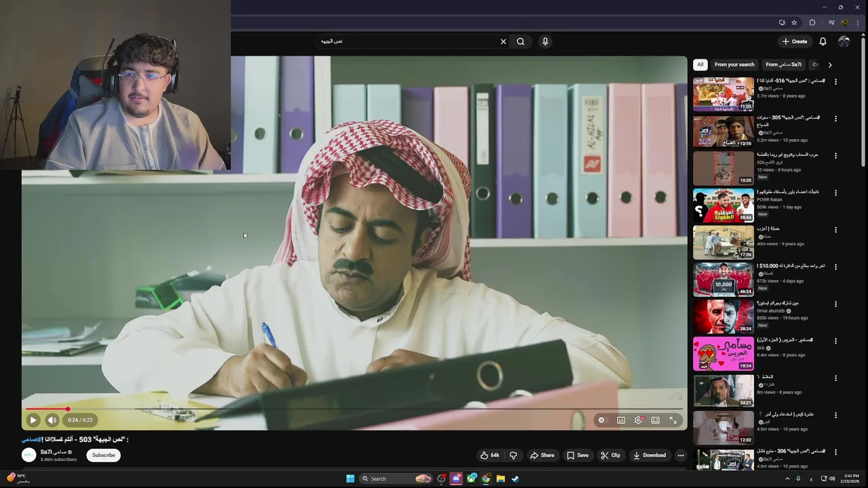Open File Explorer from the taskbar

click(500, 479)
